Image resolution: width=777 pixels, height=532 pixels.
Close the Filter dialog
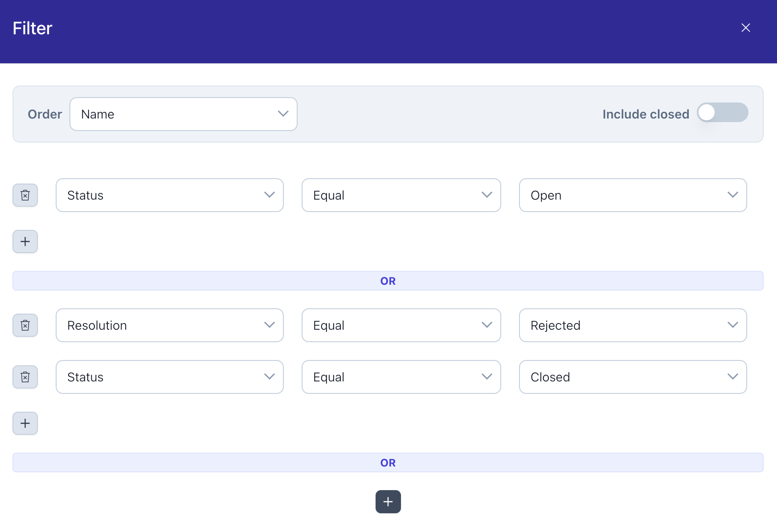[x=745, y=28]
